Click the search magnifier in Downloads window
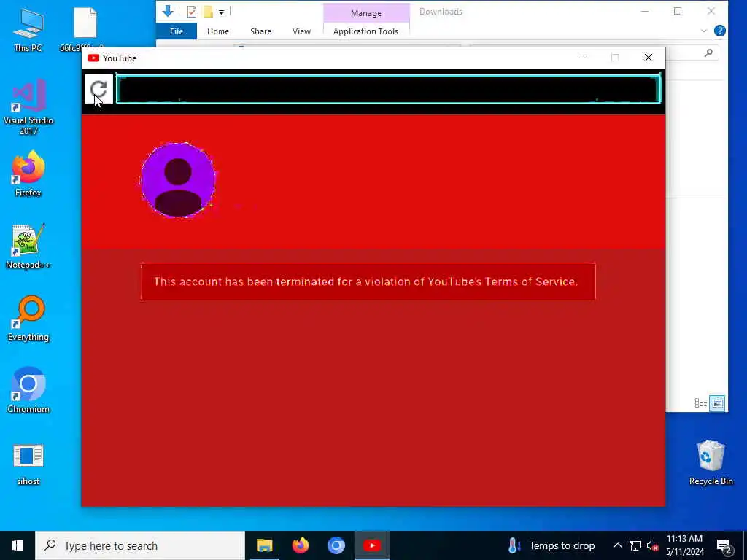Screen dimensions: 747x560 (x=708, y=52)
